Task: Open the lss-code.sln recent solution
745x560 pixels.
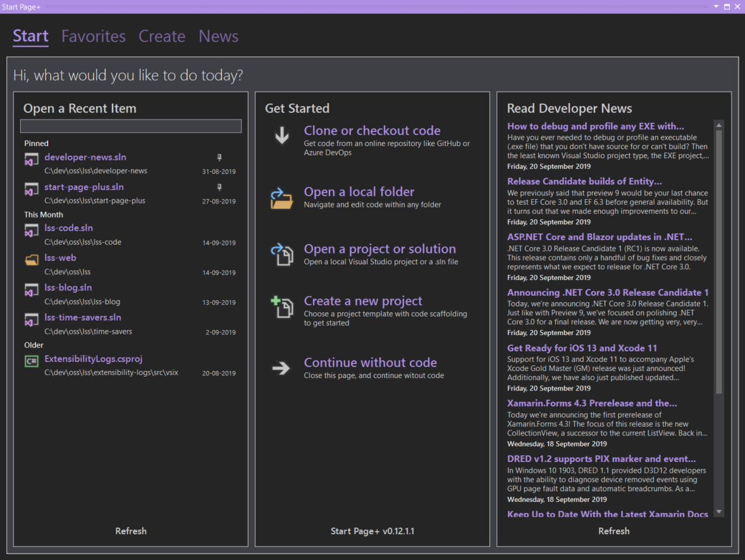Action: coord(68,228)
